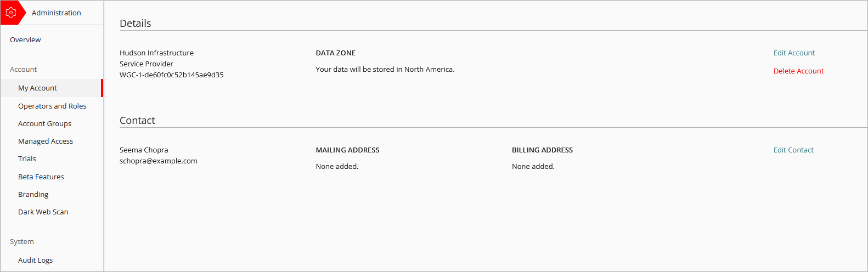Open Managed Access settings
This screenshot has width=868, height=272.
pos(46,141)
